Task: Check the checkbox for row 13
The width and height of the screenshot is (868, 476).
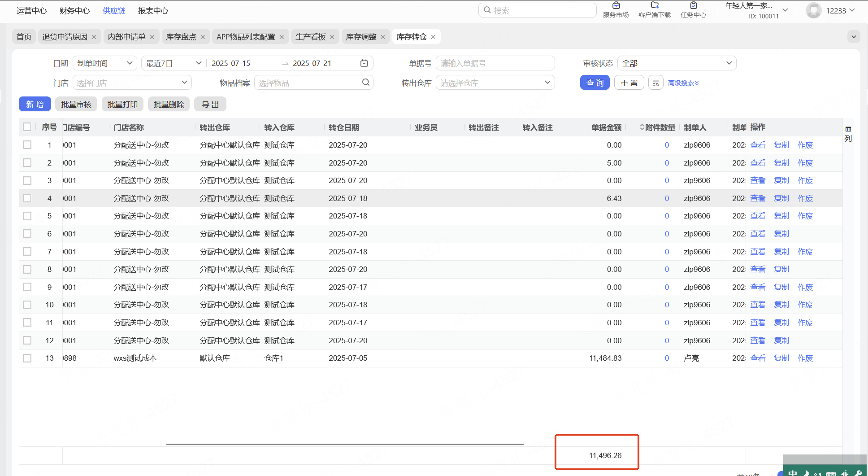Action: point(27,358)
